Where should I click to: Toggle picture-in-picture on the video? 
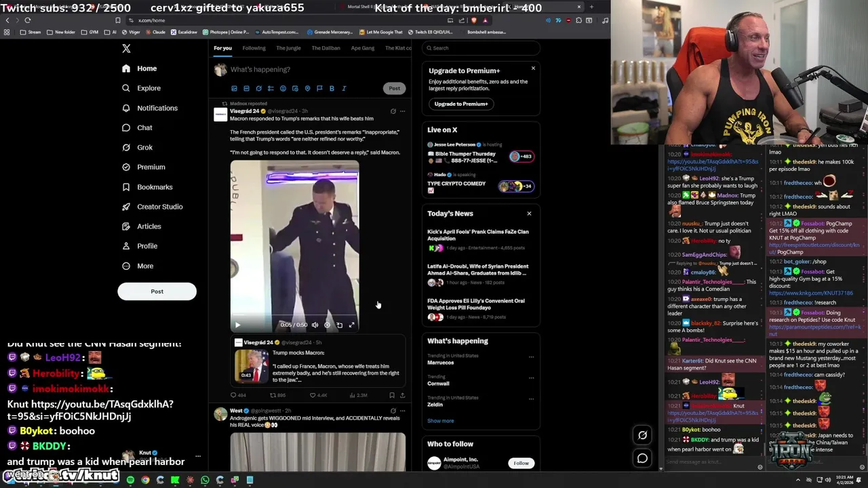point(339,325)
